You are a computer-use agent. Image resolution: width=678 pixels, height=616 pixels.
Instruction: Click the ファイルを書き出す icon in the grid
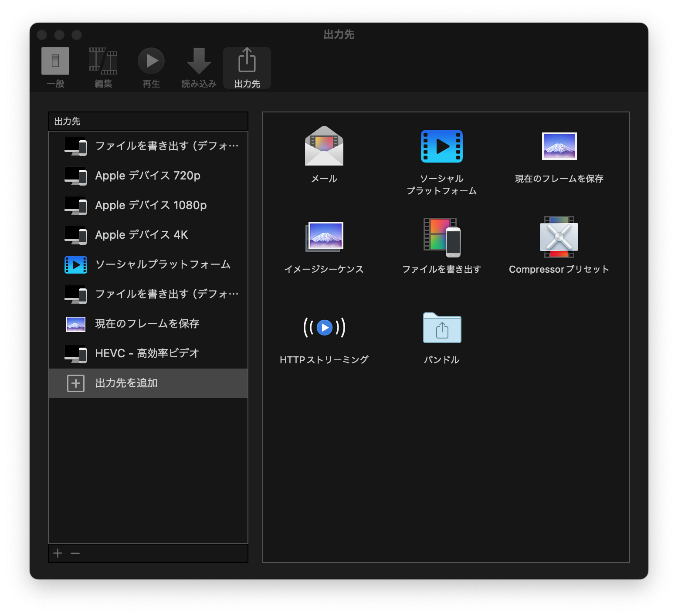coord(441,237)
